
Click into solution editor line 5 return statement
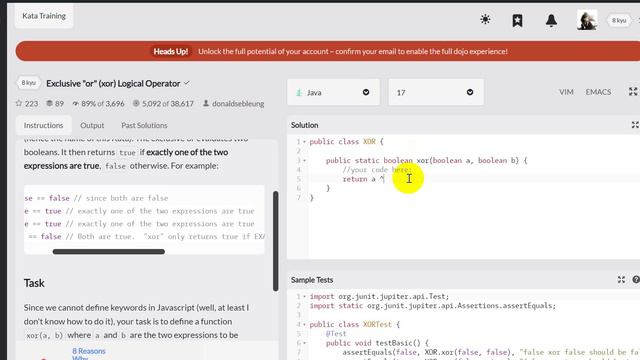pyautogui.click(x=363, y=179)
